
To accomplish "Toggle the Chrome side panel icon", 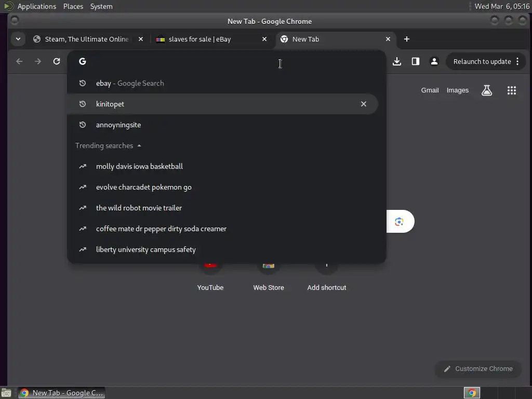I will click(416, 61).
